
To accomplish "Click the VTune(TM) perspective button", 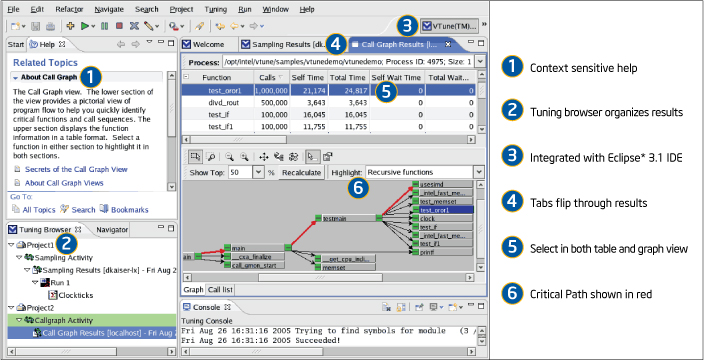I will coord(449,26).
